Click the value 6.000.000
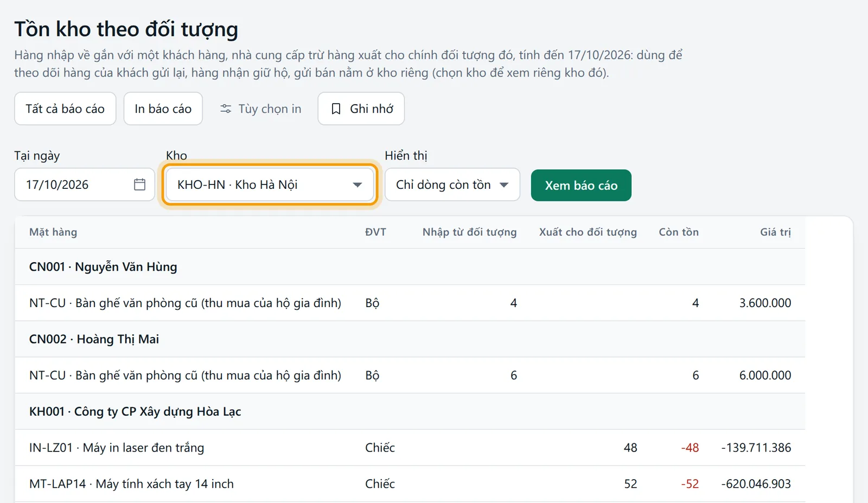 click(765, 375)
